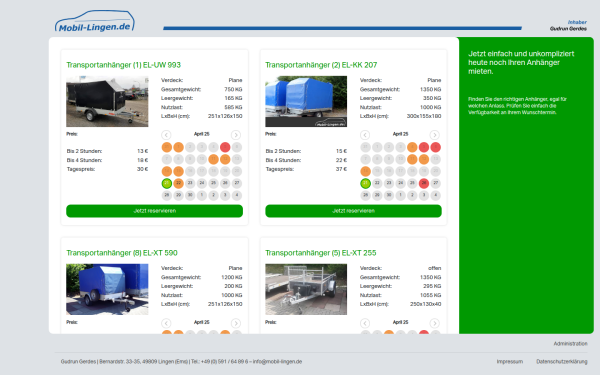The image size is (600, 375).
Task: Select day 22 in EL-KK 207 calendar
Action: coord(377,183)
